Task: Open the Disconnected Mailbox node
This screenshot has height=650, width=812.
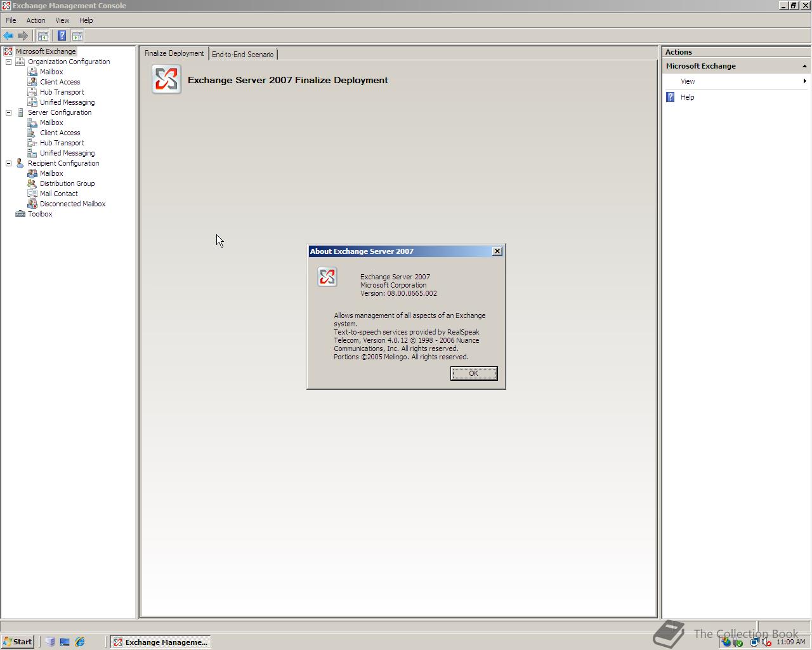Action: [x=72, y=204]
